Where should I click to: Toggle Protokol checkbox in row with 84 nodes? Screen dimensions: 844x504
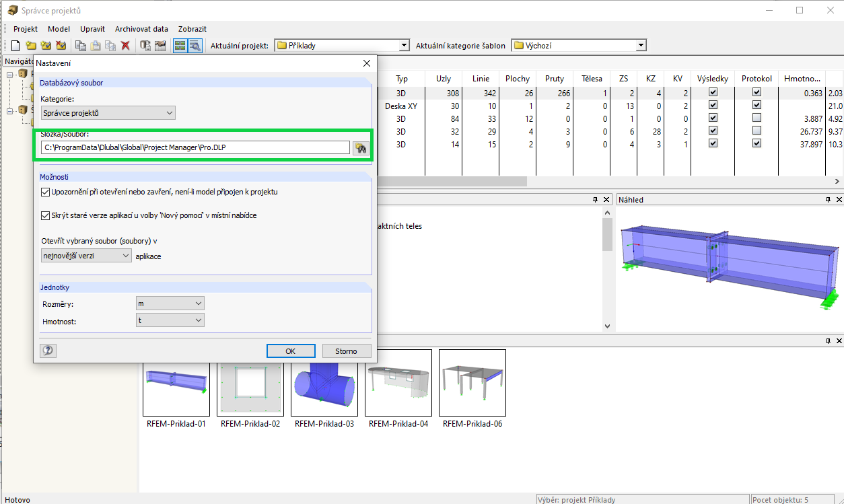757,118
